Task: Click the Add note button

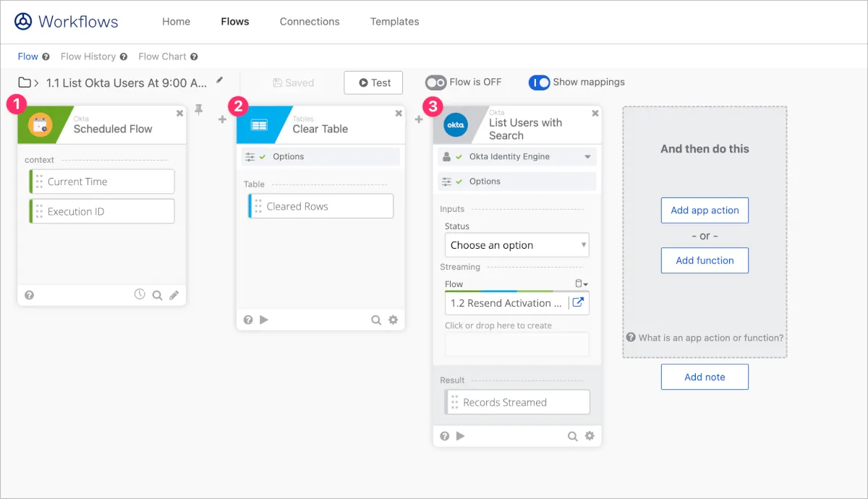Action: pyautogui.click(x=705, y=377)
